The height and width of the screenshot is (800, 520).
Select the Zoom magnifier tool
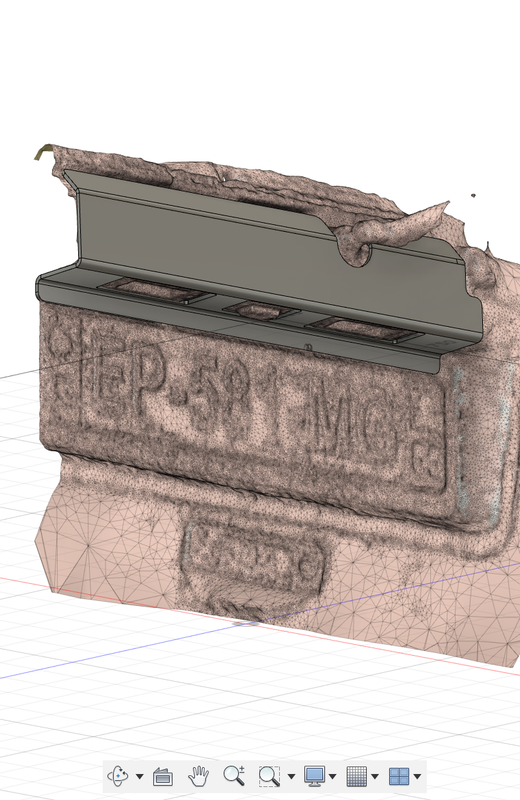(x=234, y=776)
